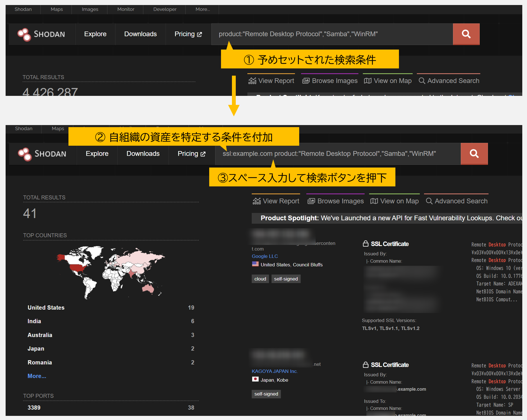Select Japan in top countries
The height and width of the screenshot is (420, 527).
[x=111, y=349]
